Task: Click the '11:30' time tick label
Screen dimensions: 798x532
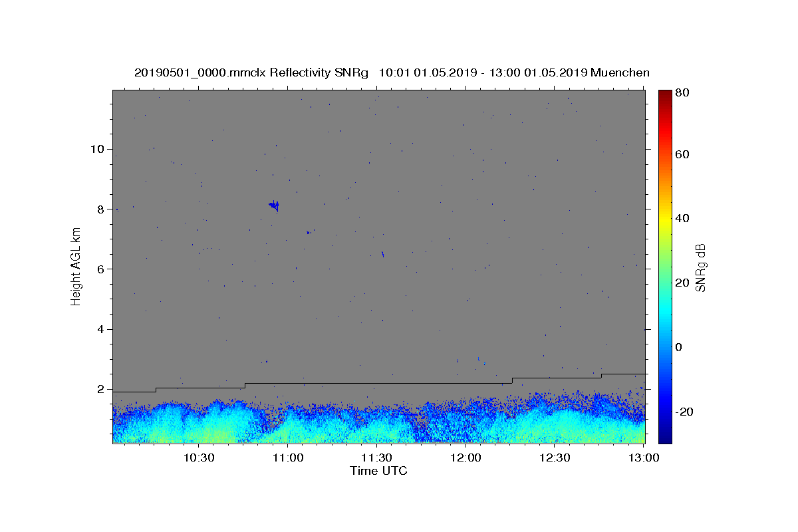Action: (x=376, y=458)
